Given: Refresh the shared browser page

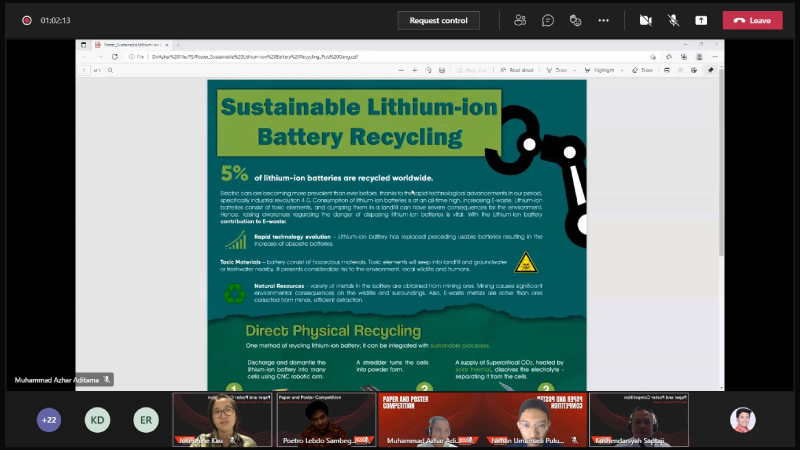Looking at the screenshot, I should (x=115, y=57).
